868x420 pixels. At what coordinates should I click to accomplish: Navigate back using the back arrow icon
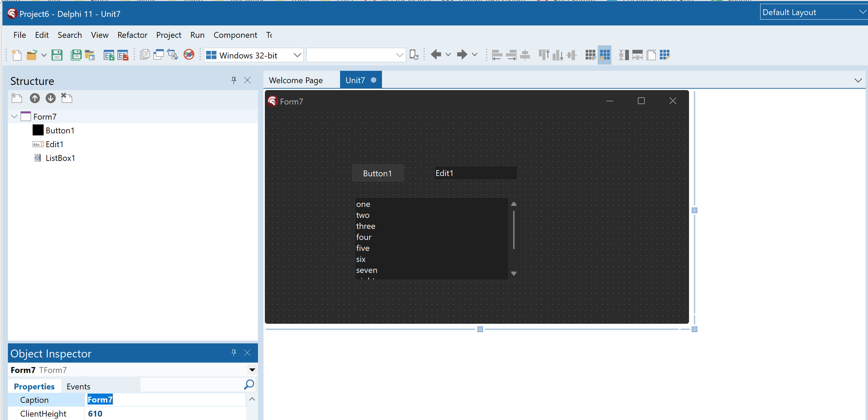point(436,54)
